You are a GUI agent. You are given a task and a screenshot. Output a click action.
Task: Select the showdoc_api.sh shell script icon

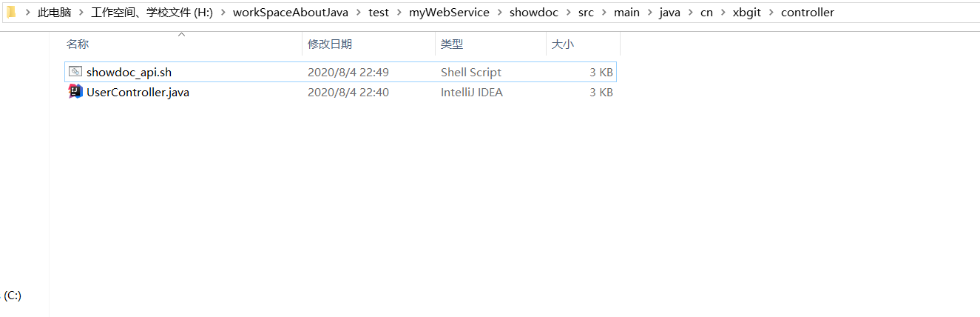75,72
